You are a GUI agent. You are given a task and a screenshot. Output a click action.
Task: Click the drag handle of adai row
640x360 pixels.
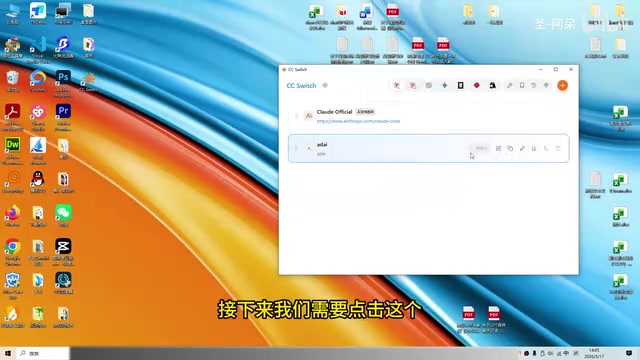[296, 148]
